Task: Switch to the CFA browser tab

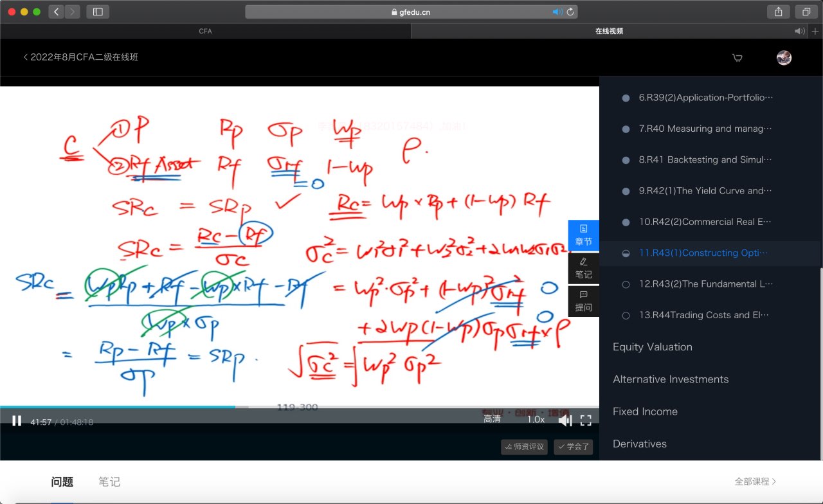Action: tap(205, 31)
